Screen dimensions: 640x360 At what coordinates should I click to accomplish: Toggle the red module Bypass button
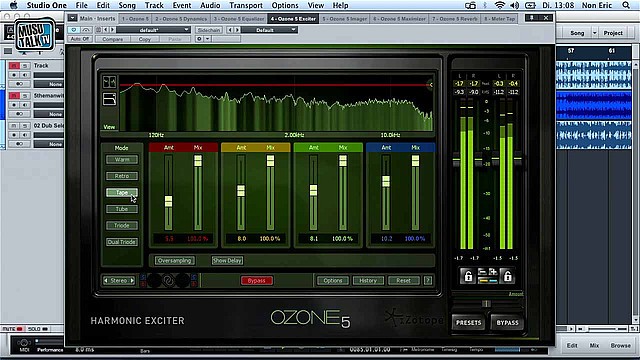pos(256,280)
